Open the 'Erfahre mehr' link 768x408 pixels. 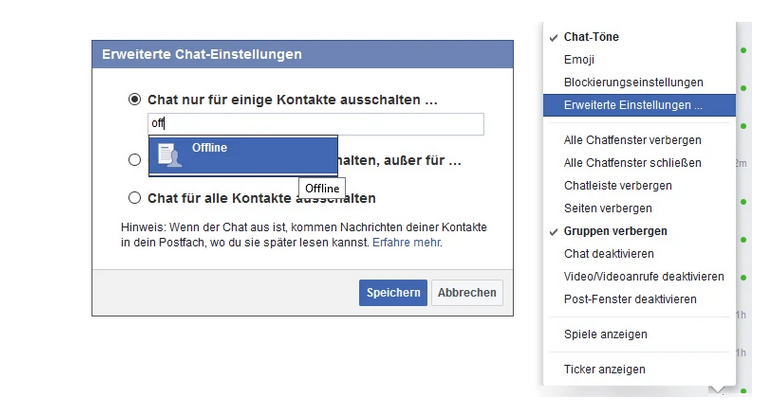[x=407, y=242]
